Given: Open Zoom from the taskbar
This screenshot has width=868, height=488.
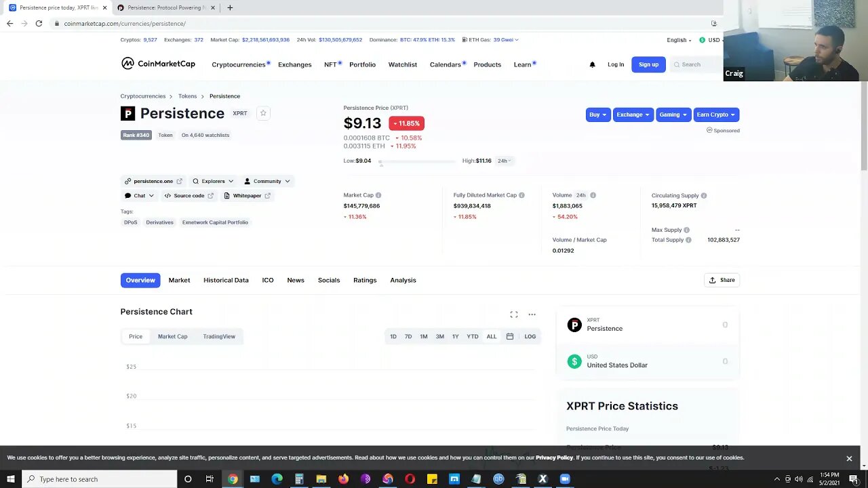Looking at the screenshot, I should click(x=565, y=479).
